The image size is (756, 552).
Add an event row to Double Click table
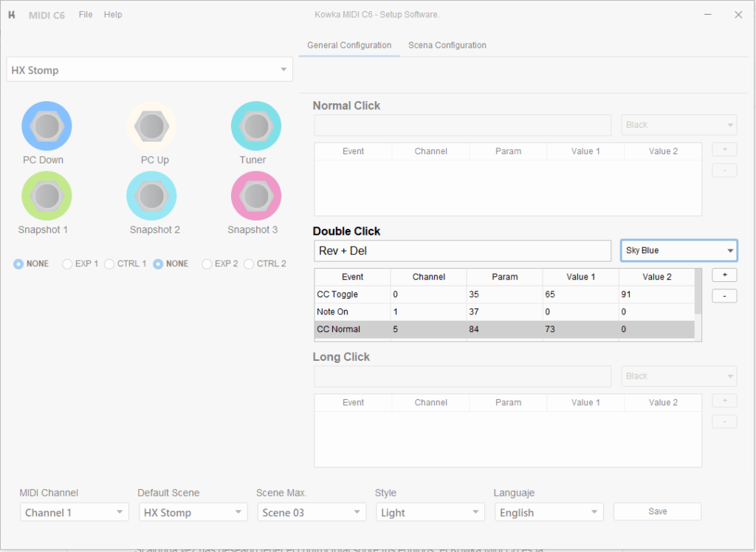(724, 275)
